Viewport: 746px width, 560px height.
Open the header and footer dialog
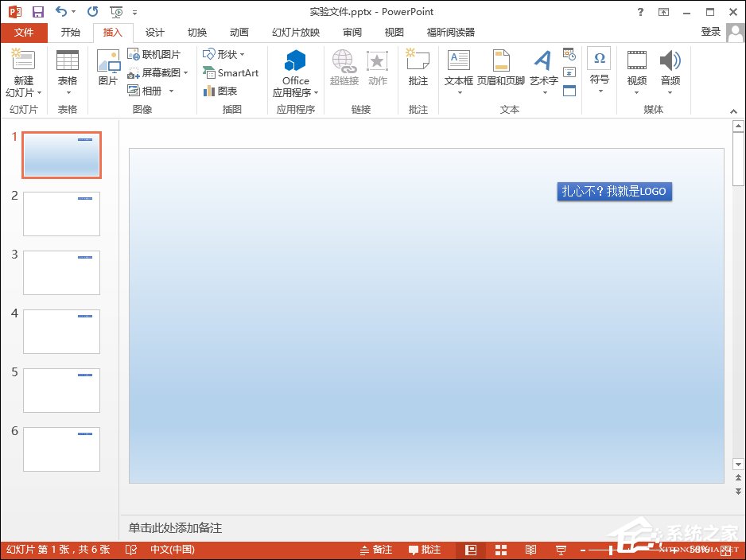[501, 70]
